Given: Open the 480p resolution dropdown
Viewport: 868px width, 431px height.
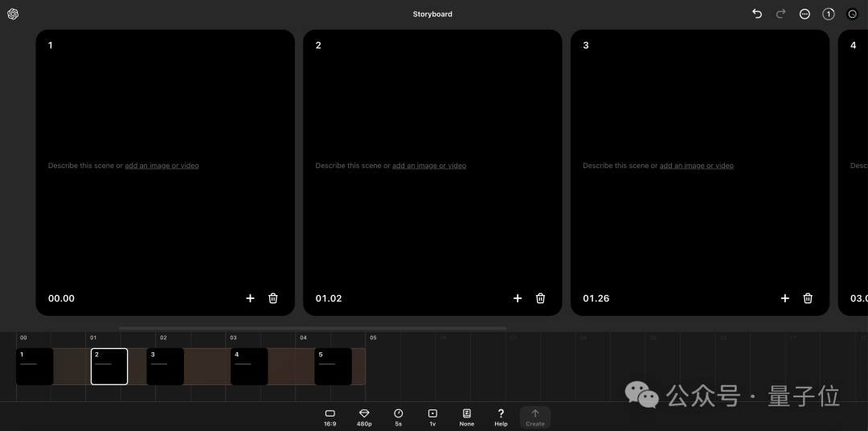Looking at the screenshot, I should click(364, 417).
